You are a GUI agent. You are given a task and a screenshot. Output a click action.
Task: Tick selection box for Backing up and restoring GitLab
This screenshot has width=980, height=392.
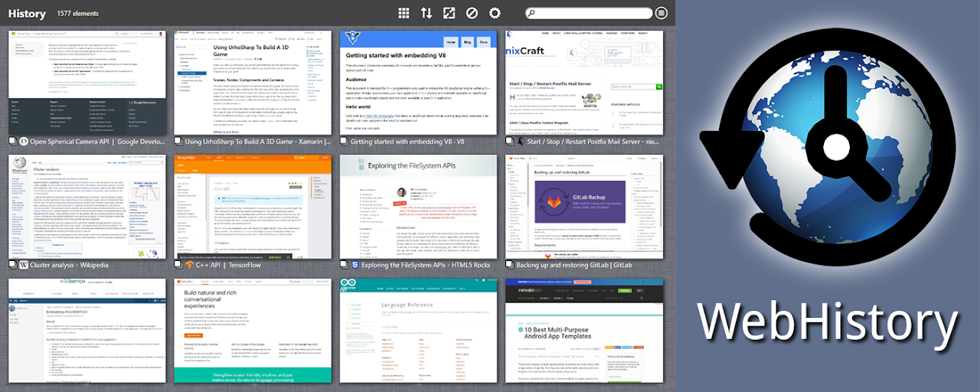point(508,265)
